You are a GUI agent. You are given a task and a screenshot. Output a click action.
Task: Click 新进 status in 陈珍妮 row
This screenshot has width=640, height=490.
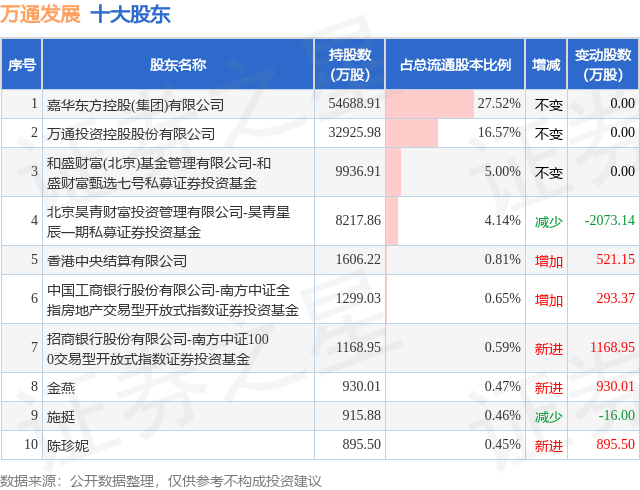tap(549, 445)
